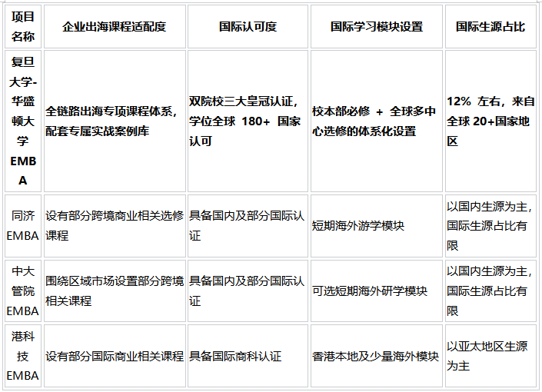Image resolution: width=542 pixels, height=392 pixels.
Task: Select cell '围绕区域市场设置部分跨境相关课程'
Action: (115, 291)
